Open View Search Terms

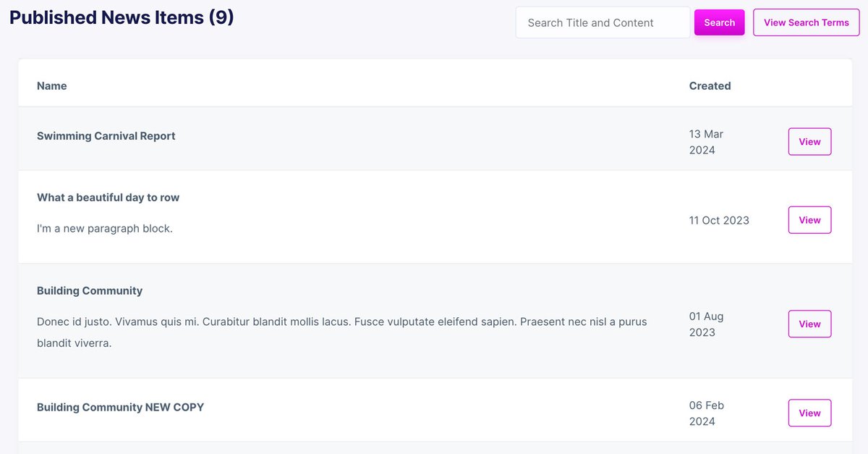click(x=806, y=22)
